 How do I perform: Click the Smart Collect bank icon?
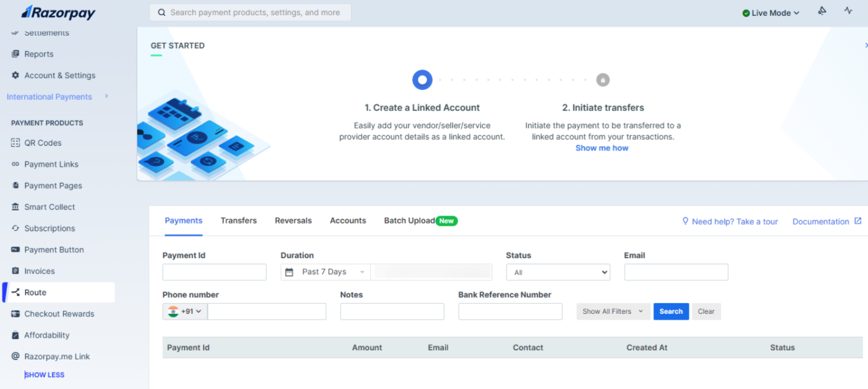coord(15,206)
